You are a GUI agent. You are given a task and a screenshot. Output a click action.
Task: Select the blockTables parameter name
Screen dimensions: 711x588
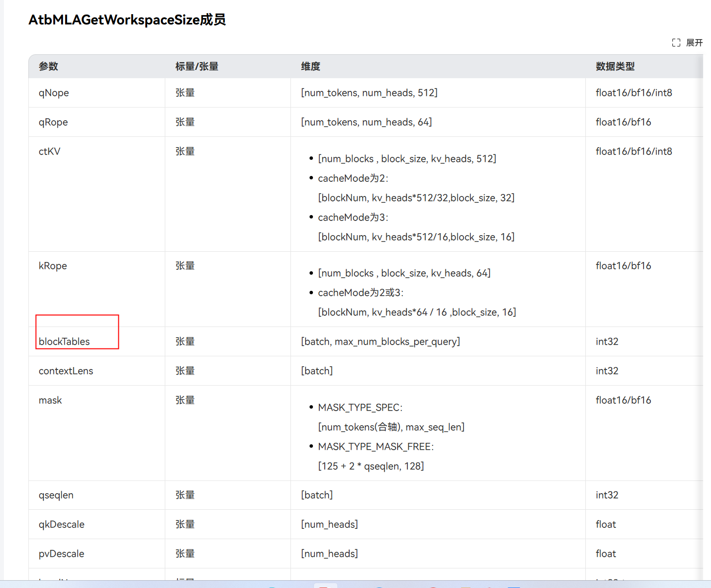64,342
